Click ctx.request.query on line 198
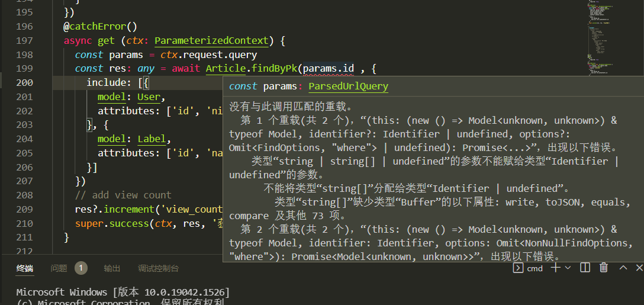The width and height of the screenshot is (644, 305). point(208,54)
